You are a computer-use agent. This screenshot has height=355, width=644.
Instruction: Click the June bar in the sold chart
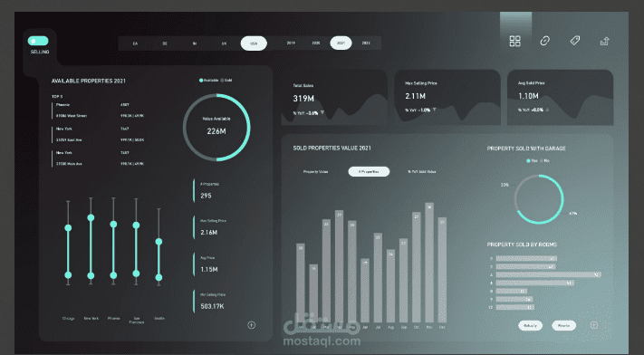pyautogui.click(x=365, y=291)
